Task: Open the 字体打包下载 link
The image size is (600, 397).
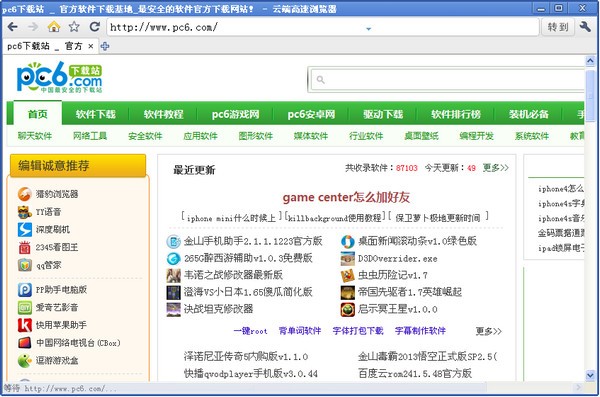Action: (x=358, y=331)
